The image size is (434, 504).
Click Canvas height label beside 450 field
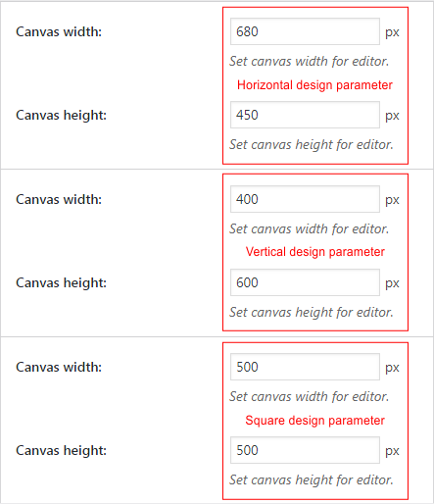[x=62, y=116]
